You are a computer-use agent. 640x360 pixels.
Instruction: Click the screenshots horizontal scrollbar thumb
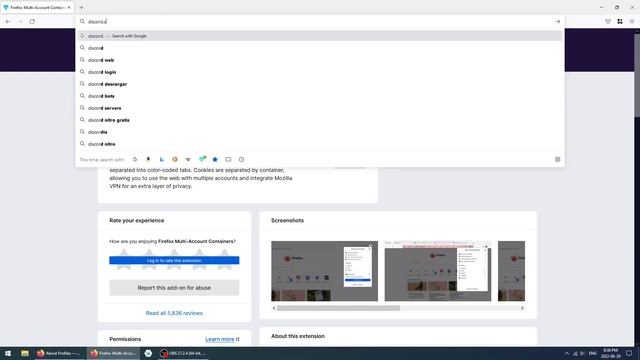(338, 308)
